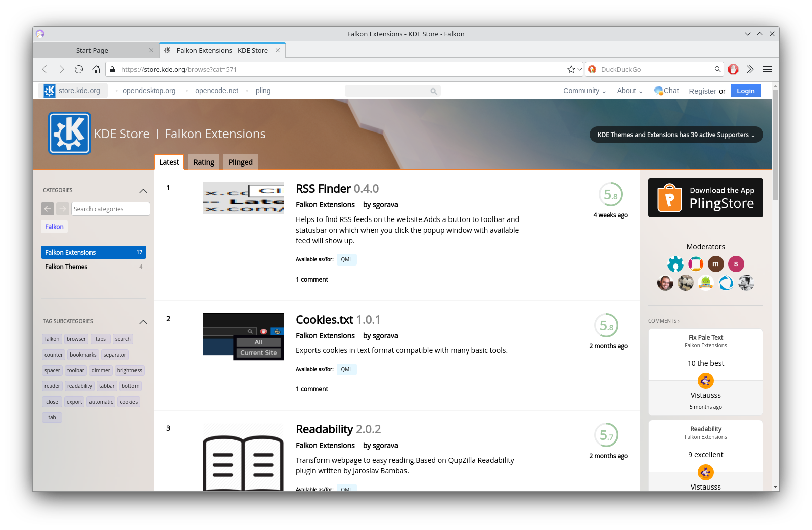Open the opendesktop.org link
812x530 pixels.
(x=149, y=91)
